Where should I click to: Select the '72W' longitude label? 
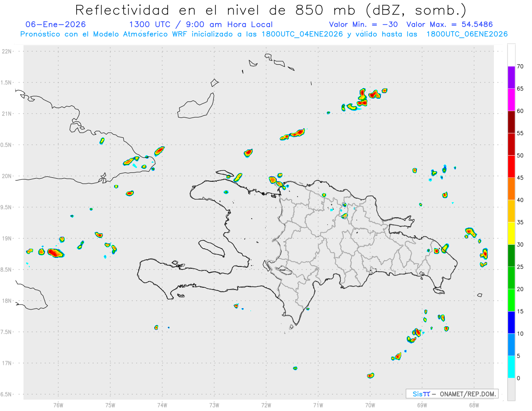(266, 405)
